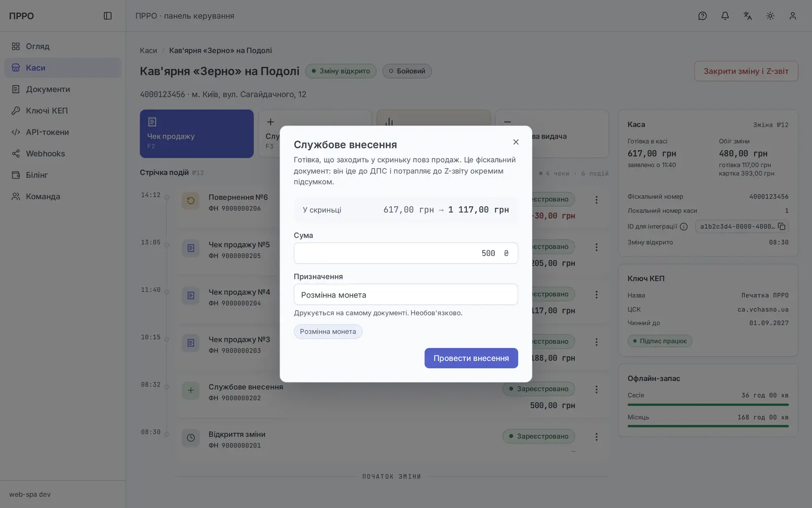Screen dimensions: 812x508
Task: Open Команда section
Action: [x=63, y=197]
